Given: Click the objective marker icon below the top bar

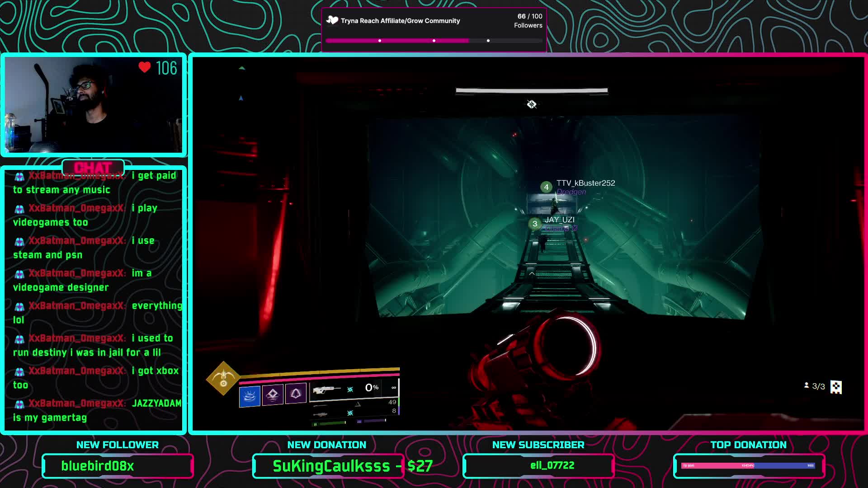Looking at the screenshot, I should pyautogui.click(x=532, y=104).
